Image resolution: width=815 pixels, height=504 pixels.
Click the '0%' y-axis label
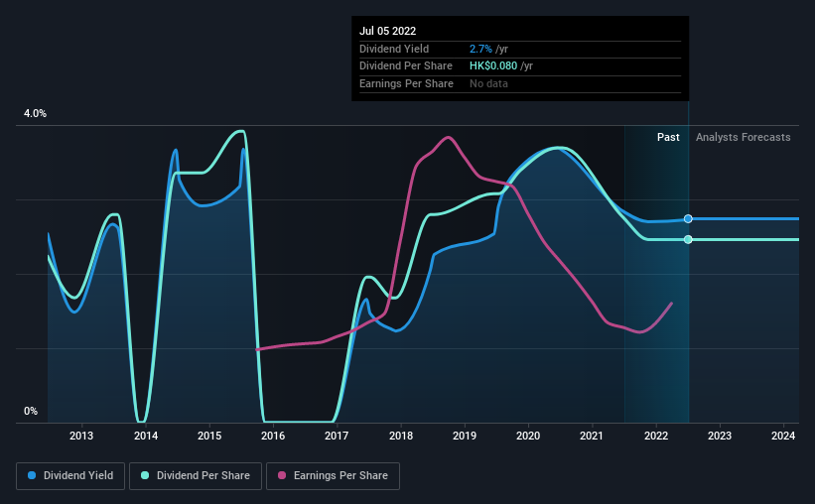point(31,411)
